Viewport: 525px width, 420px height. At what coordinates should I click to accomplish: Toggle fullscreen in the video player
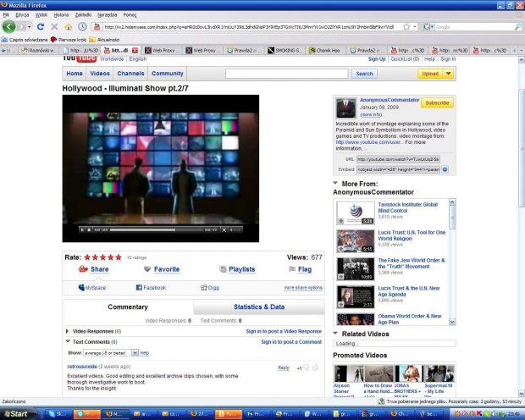pos(224,229)
